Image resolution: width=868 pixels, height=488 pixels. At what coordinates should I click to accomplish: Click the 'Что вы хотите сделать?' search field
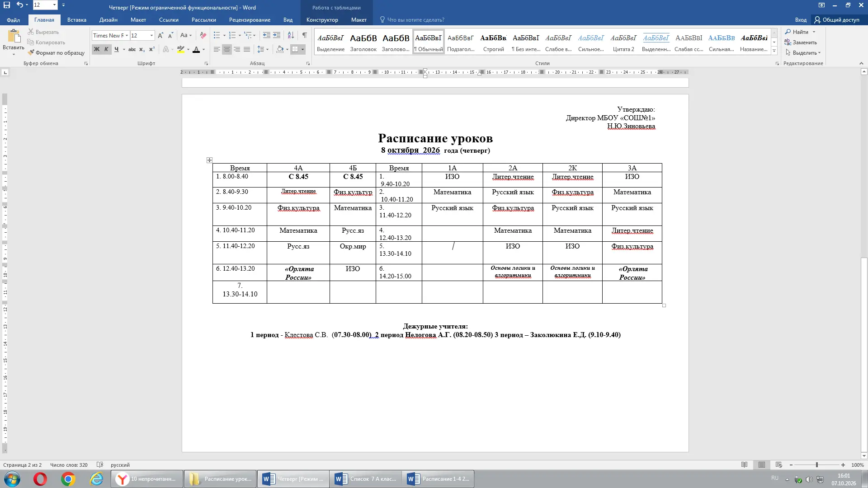[x=412, y=20]
